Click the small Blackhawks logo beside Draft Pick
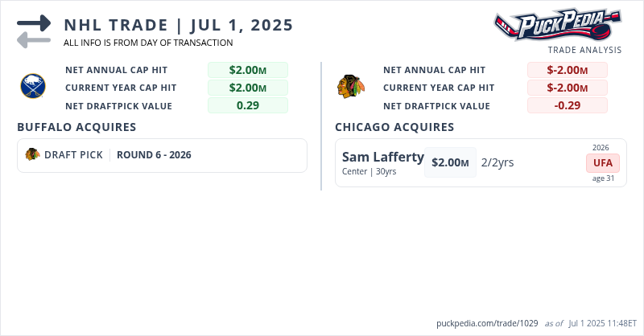 click(32, 154)
